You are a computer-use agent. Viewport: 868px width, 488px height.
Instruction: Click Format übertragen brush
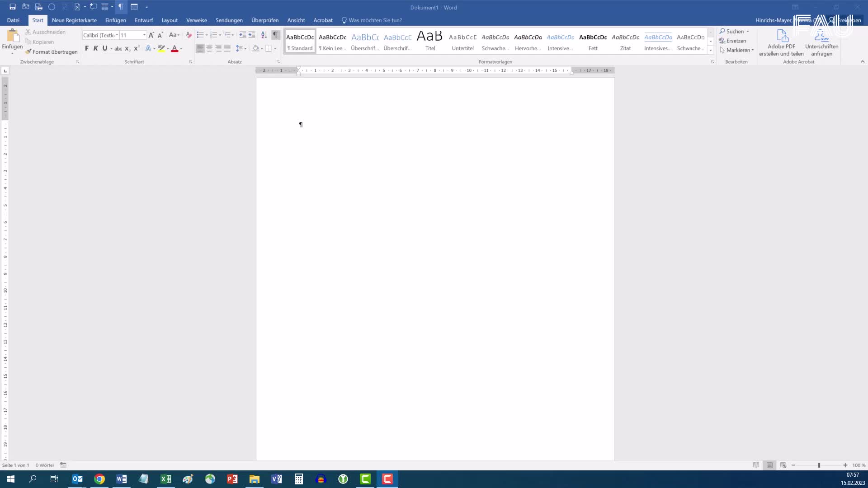(52, 52)
